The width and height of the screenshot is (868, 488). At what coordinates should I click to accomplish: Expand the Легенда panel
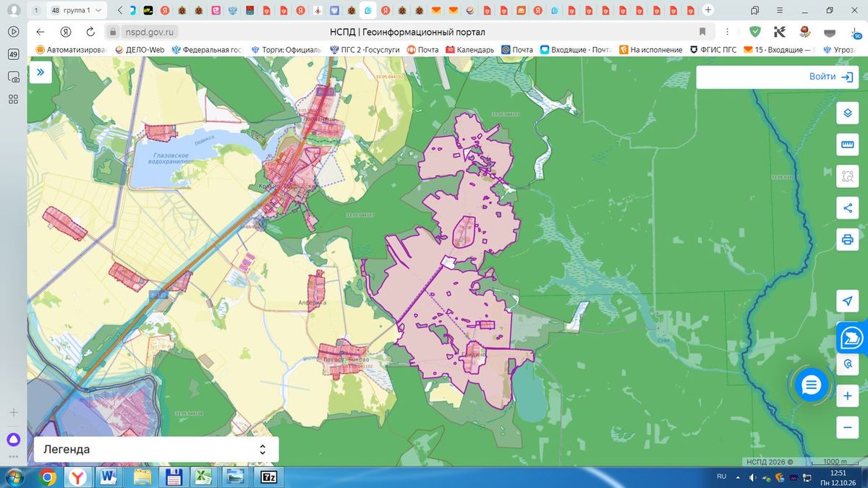pyautogui.click(x=156, y=449)
